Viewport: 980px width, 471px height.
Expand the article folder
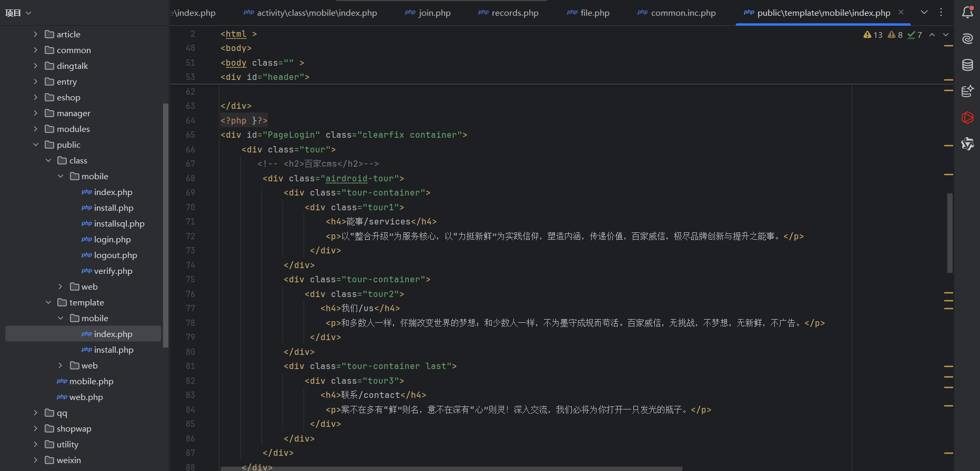(35, 34)
